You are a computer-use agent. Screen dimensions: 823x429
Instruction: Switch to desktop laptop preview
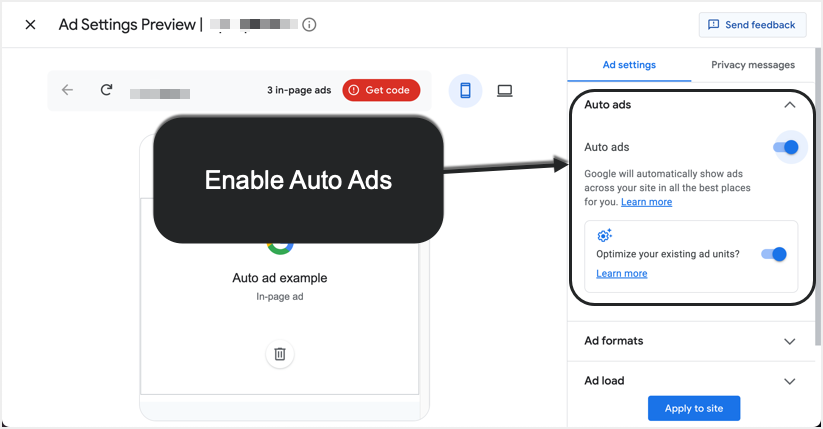[x=505, y=90]
